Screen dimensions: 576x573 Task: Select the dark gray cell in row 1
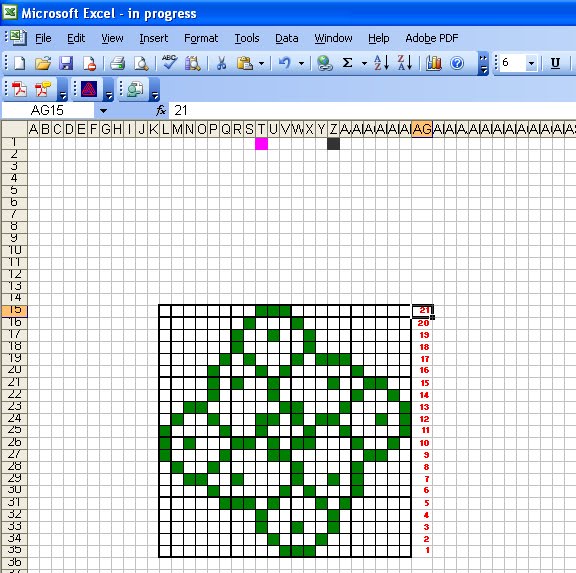click(x=333, y=144)
